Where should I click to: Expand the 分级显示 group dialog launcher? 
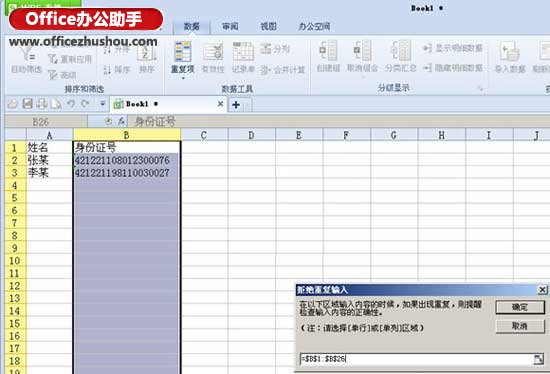coord(481,88)
